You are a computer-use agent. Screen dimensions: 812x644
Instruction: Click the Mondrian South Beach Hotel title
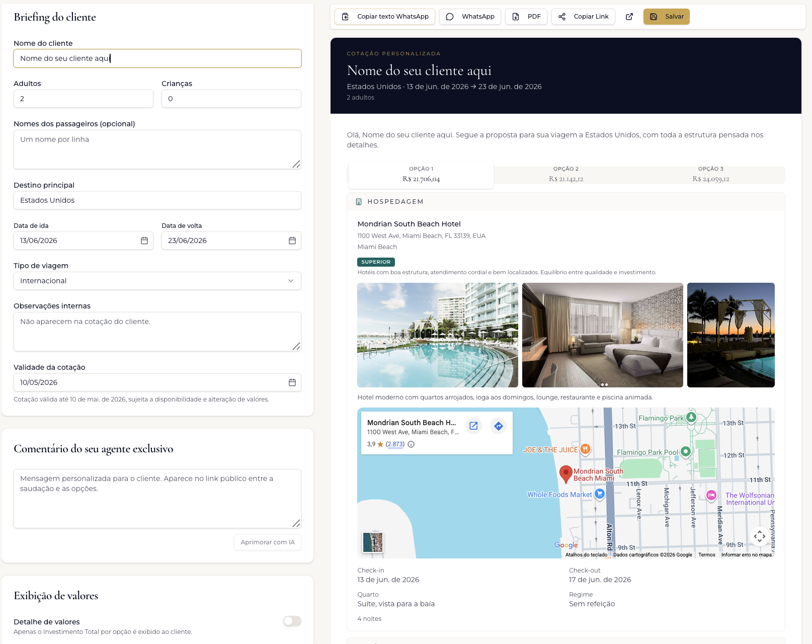409,224
